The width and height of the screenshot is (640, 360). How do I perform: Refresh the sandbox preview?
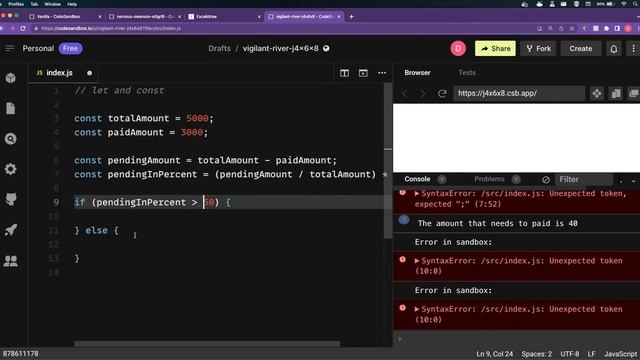coord(442,93)
